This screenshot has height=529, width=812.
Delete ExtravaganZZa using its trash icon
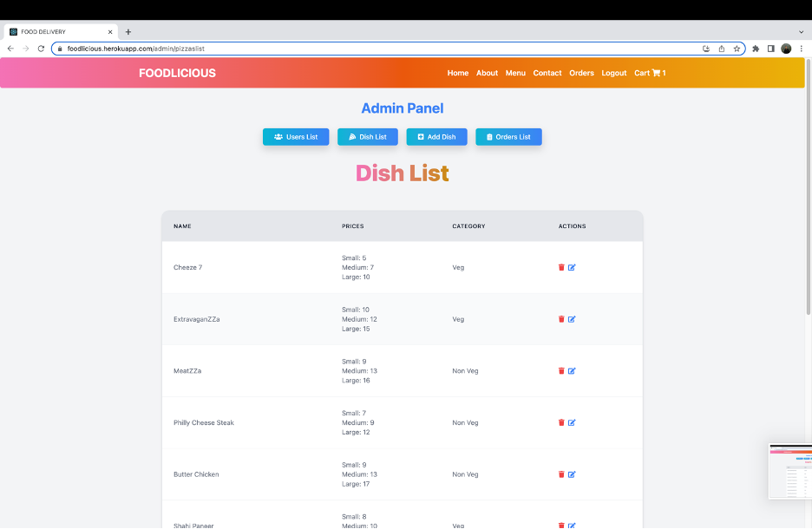[561, 318]
